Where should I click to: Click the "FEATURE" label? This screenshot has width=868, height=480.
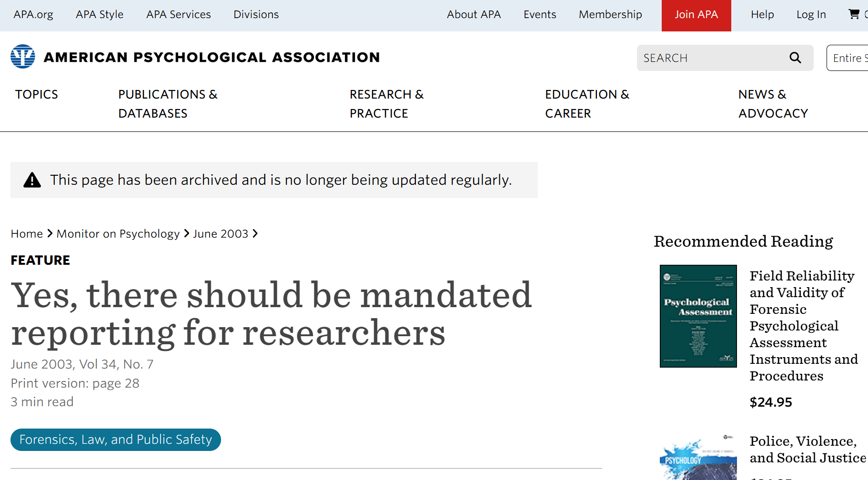[x=40, y=260]
